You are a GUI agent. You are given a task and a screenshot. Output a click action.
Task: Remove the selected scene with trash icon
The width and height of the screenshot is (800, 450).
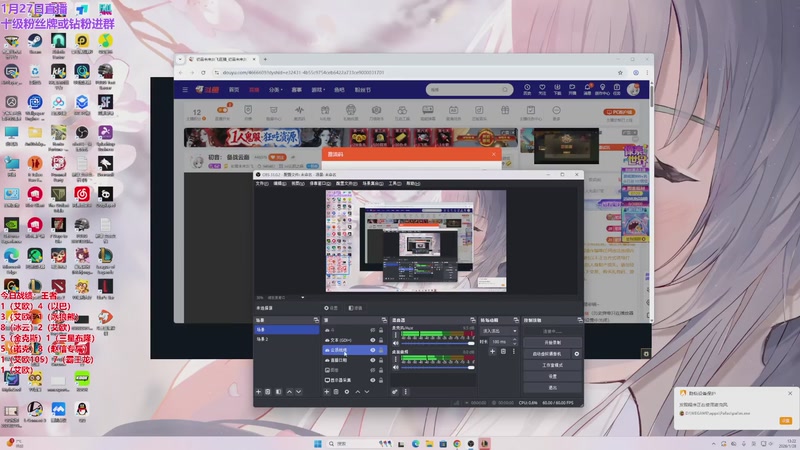coord(268,392)
